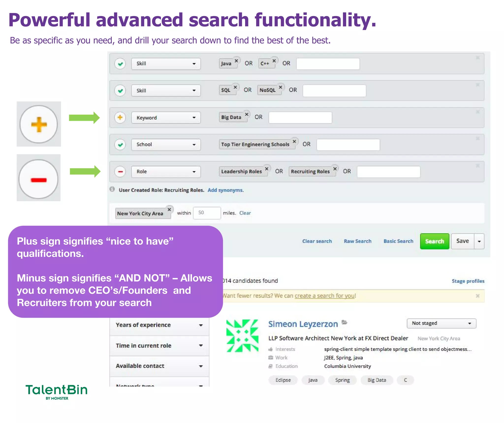Click the C skill pill
504x423 pixels.
405,380
